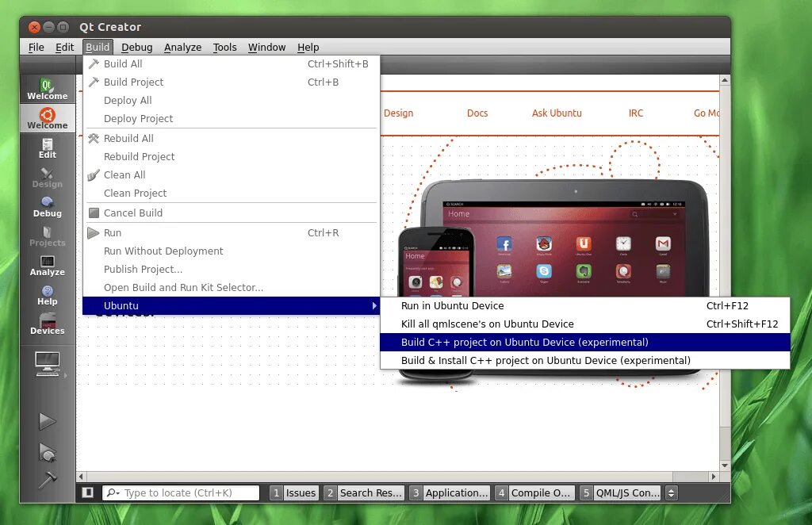
Task: Open the kit selector monitor icon
Action: [x=47, y=364]
